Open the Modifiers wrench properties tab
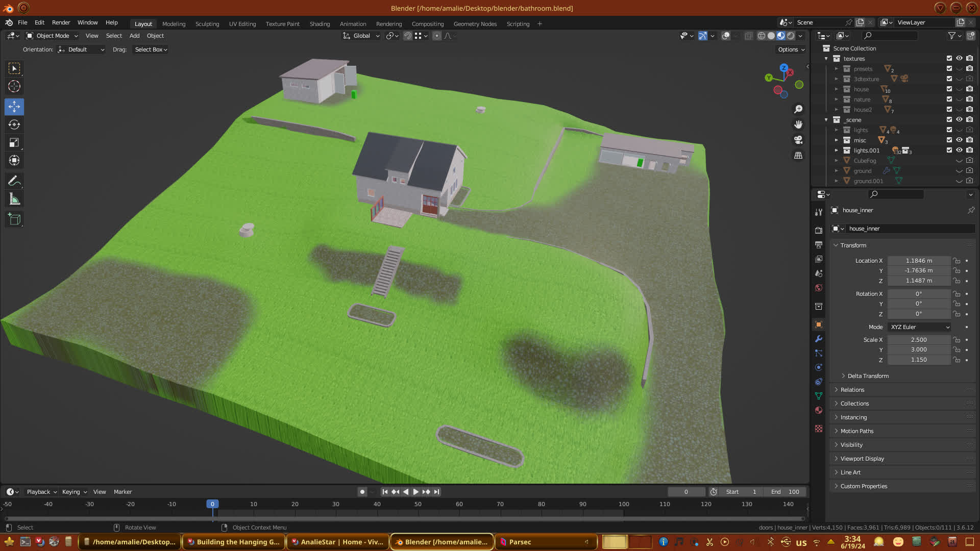980x551 pixels. (x=819, y=339)
